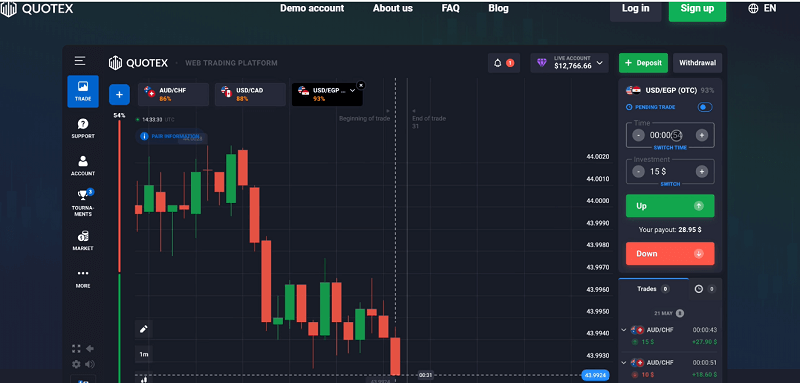Viewport: 800px width, 383px height.
Task: Expand the USD/EGP tab dropdown arrow
Action: click(x=352, y=90)
